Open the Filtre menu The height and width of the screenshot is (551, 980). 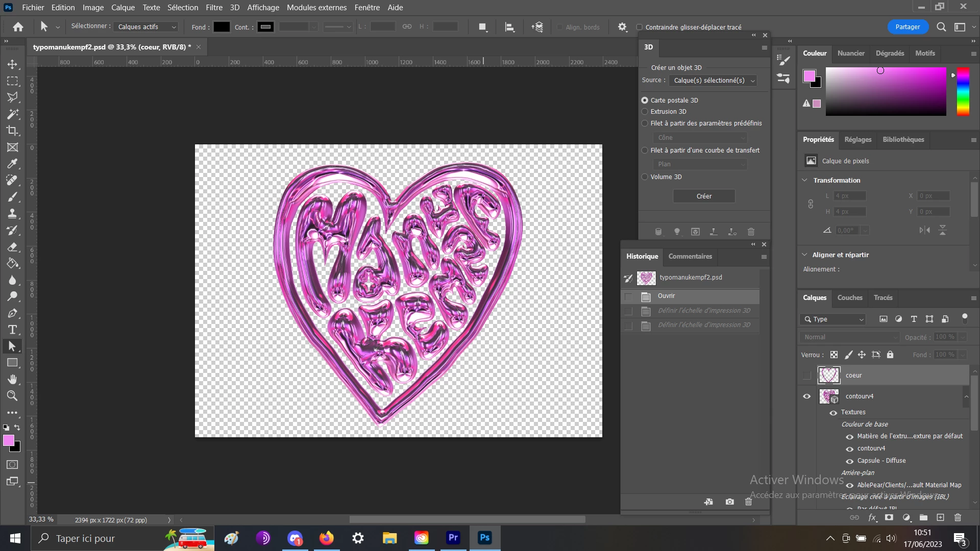[x=214, y=8]
